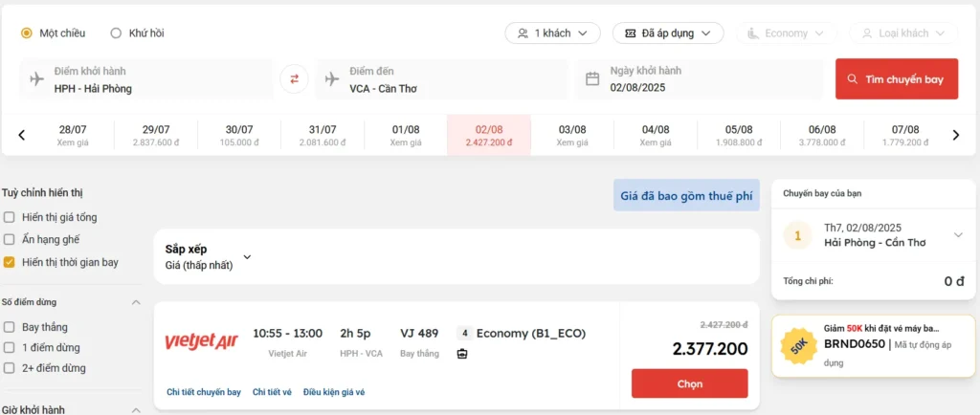The height and width of the screenshot is (415, 980).
Task: Click the Điểm đến destination field
Action: pos(441,79)
